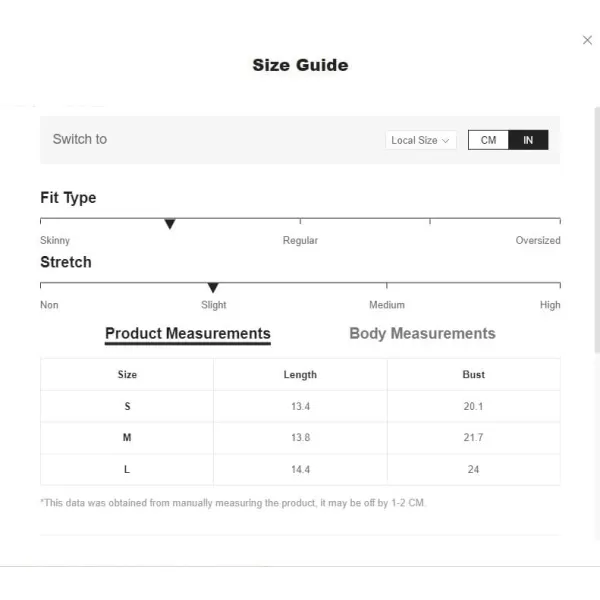This screenshot has width=600, height=600.
Task: Click the Size column header
Action: 127,374
